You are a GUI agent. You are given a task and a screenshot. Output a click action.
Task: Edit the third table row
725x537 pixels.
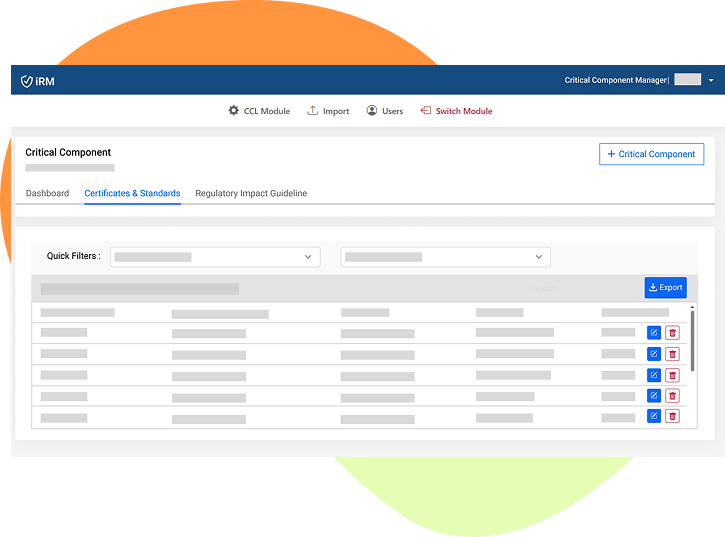coord(654,375)
